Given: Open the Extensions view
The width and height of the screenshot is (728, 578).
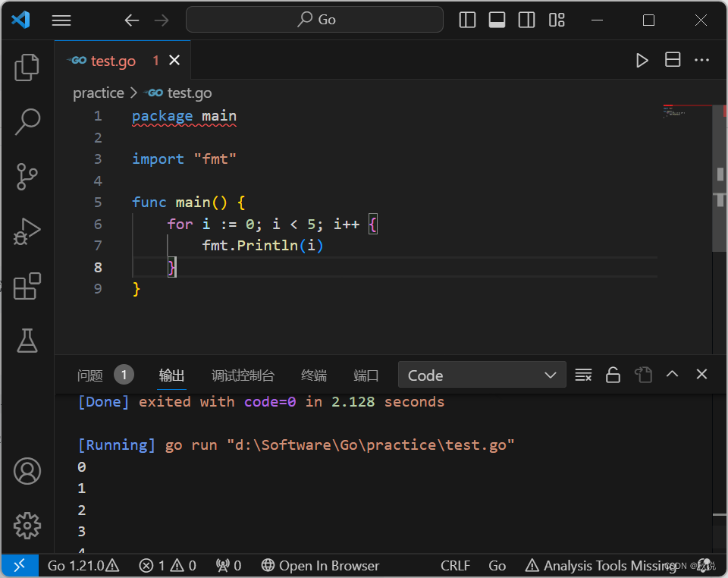Looking at the screenshot, I should 27,286.
